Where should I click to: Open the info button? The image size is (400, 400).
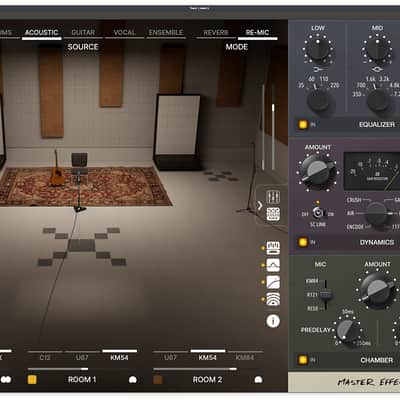(273, 321)
